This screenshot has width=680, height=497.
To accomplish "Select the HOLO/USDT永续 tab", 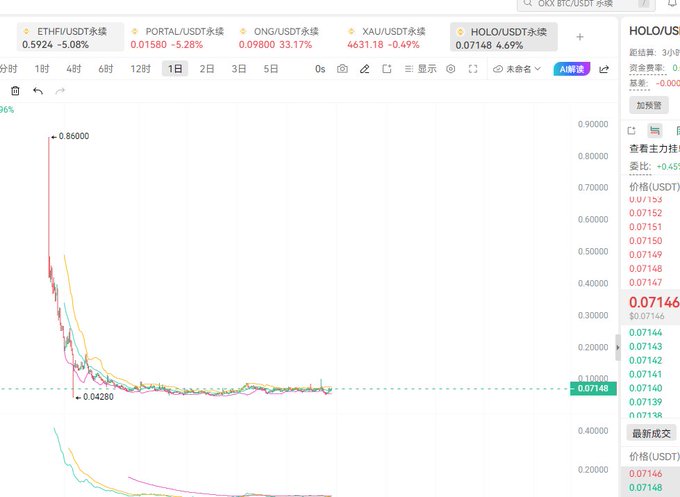I will coord(503,38).
